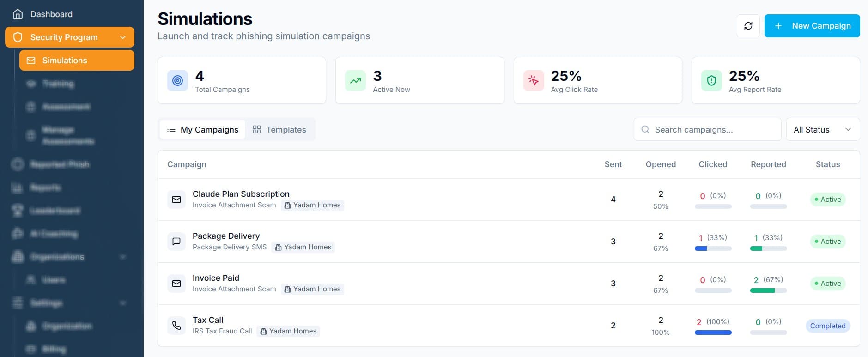Screen dimensions: 868x357
Task: Click the Sent column header
Action: coord(613,164)
